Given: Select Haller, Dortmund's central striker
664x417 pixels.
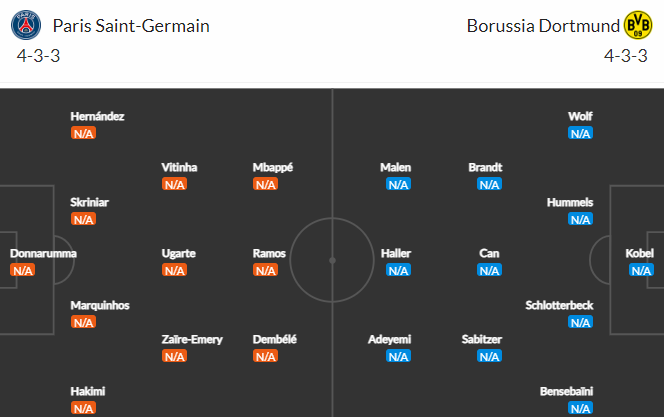Looking at the screenshot, I should tap(397, 253).
